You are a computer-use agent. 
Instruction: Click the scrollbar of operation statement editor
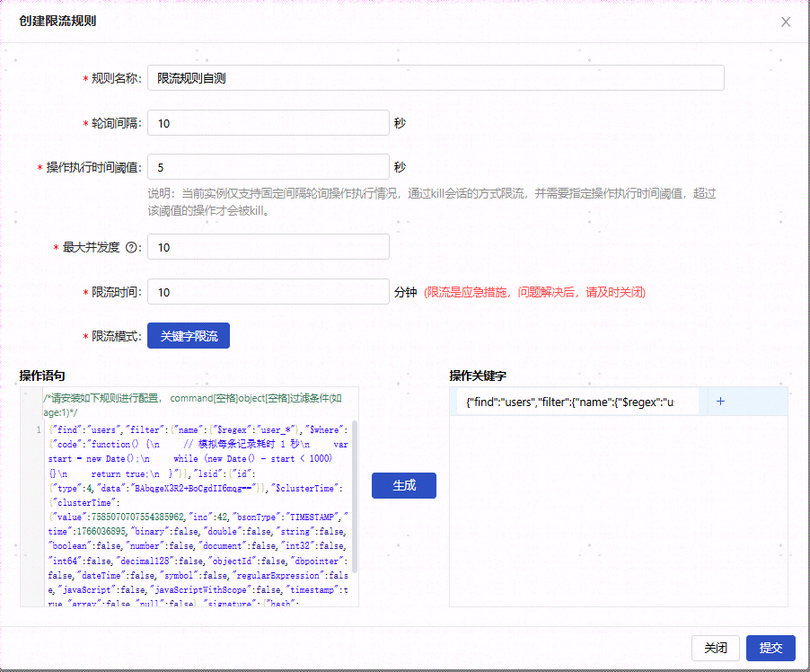(x=355, y=496)
